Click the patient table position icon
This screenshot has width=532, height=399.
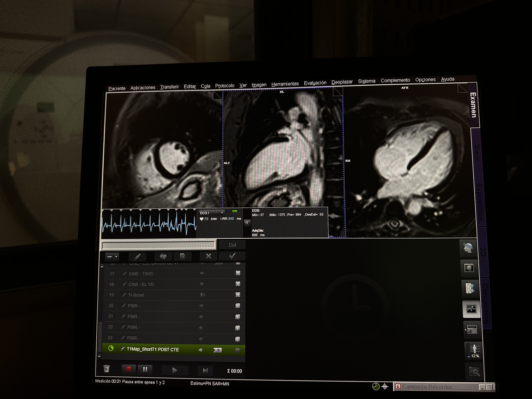point(470,288)
